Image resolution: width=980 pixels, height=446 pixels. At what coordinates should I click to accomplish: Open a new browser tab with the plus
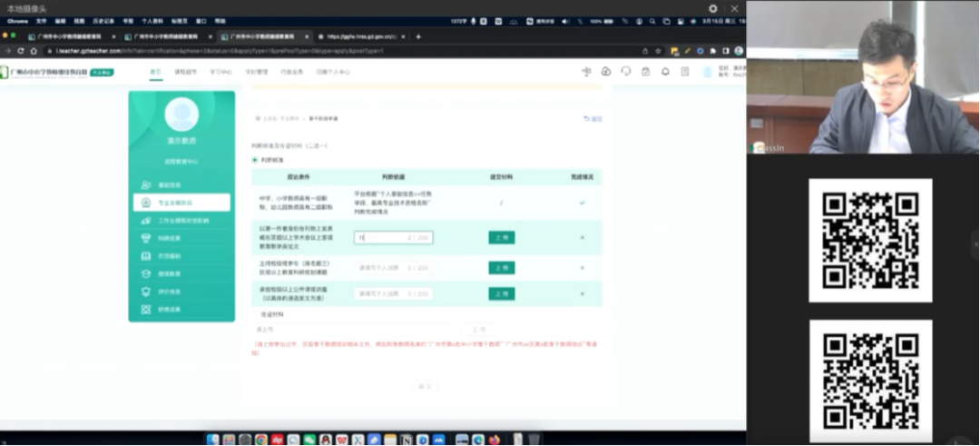click(x=418, y=36)
